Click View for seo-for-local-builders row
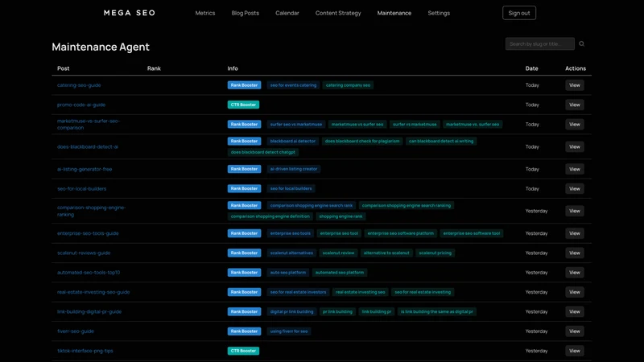This screenshot has width=644, height=362. [x=575, y=189]
